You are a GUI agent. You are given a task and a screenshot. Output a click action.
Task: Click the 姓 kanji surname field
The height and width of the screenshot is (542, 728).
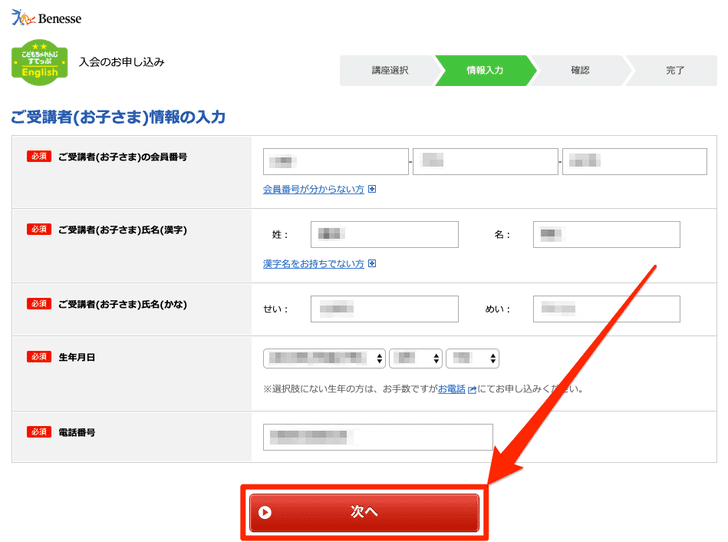pyautogui.click(x=384, y=235)
